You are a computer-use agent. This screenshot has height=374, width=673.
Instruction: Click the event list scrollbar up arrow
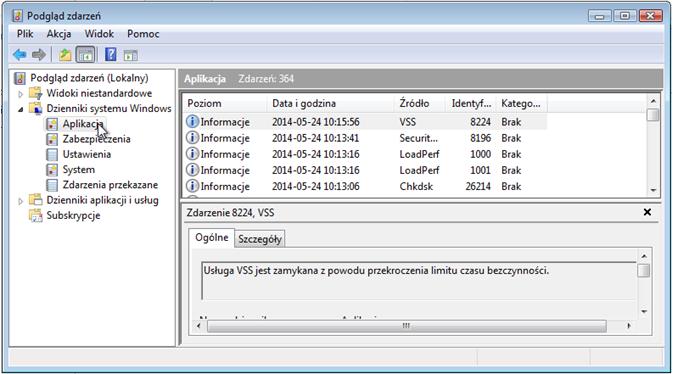click(653, 101)
